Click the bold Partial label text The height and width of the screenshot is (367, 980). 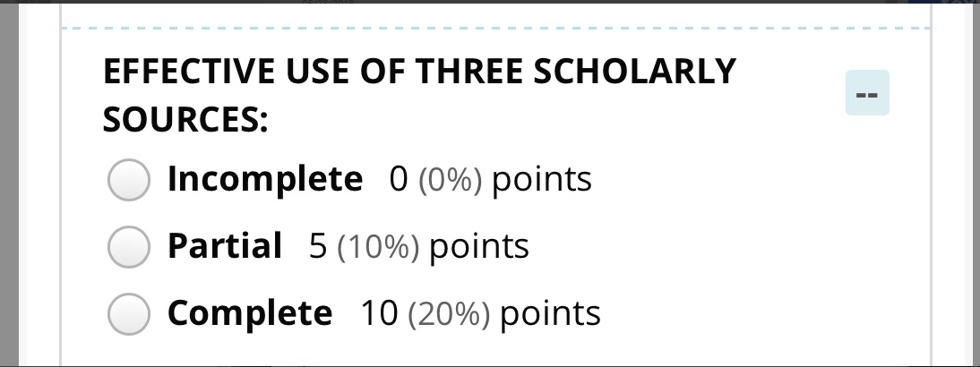pos(225,246)
